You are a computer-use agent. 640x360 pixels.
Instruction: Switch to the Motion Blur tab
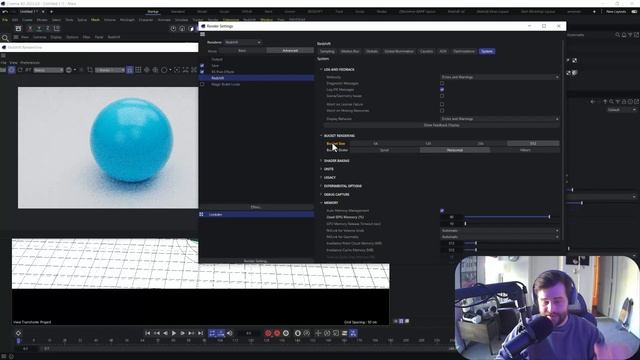(x=350, y=51)
